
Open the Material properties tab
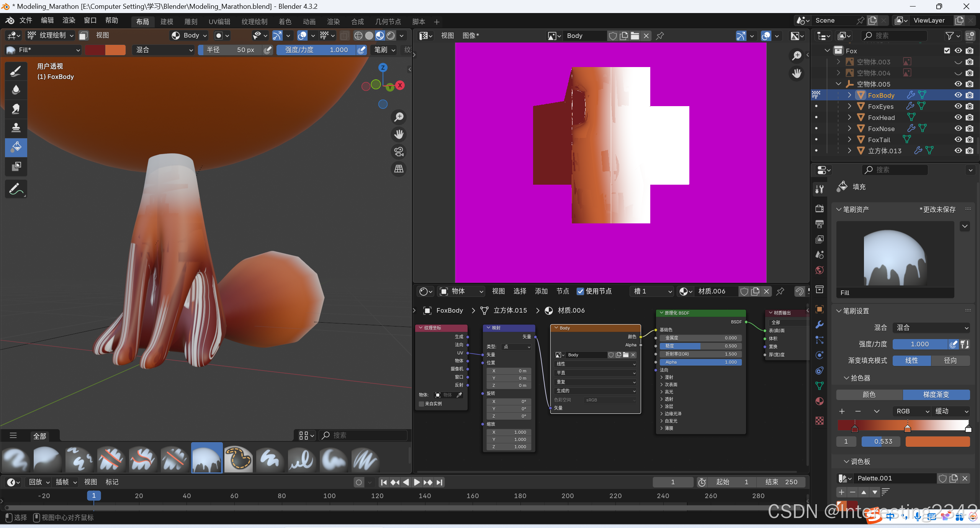click(x=819, y=401)
